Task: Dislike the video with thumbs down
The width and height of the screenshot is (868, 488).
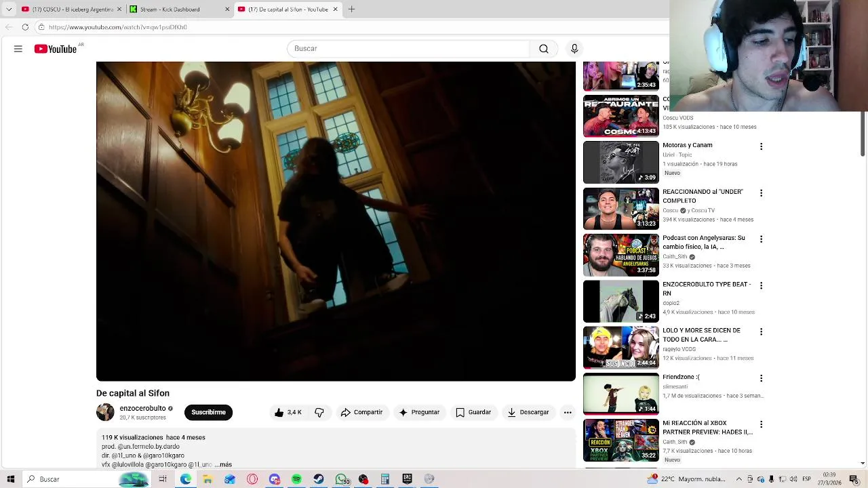Action: (319, 412)
